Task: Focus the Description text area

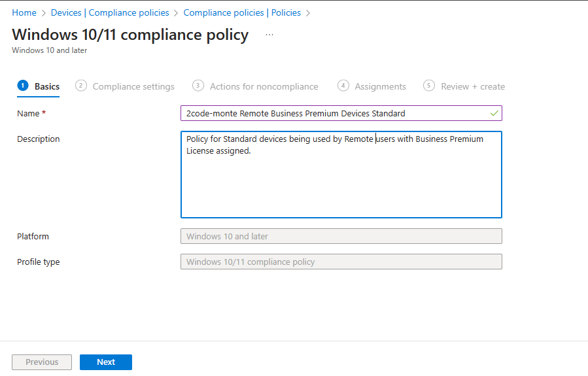Action: click(341, 183)
